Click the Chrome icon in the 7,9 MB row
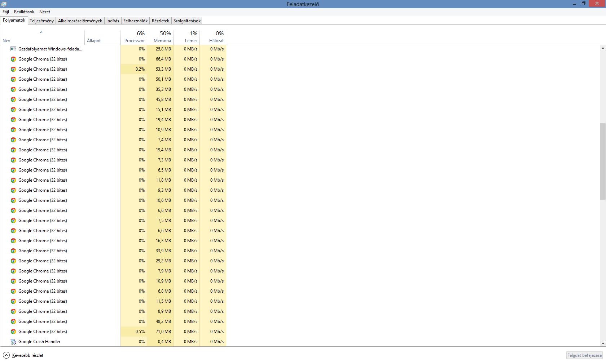Screen dimensions: 606x364 (x=13, y=271)
